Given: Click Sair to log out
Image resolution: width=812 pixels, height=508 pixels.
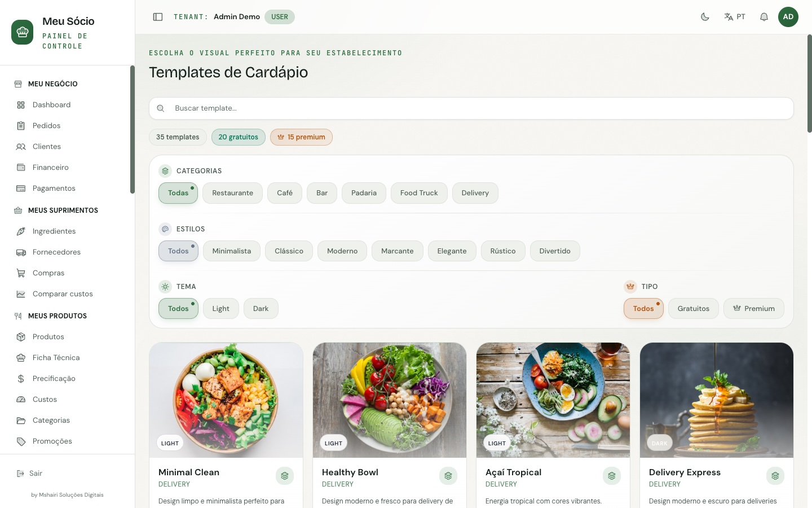Looking at the screenshot, I should [x=36, y=474].
